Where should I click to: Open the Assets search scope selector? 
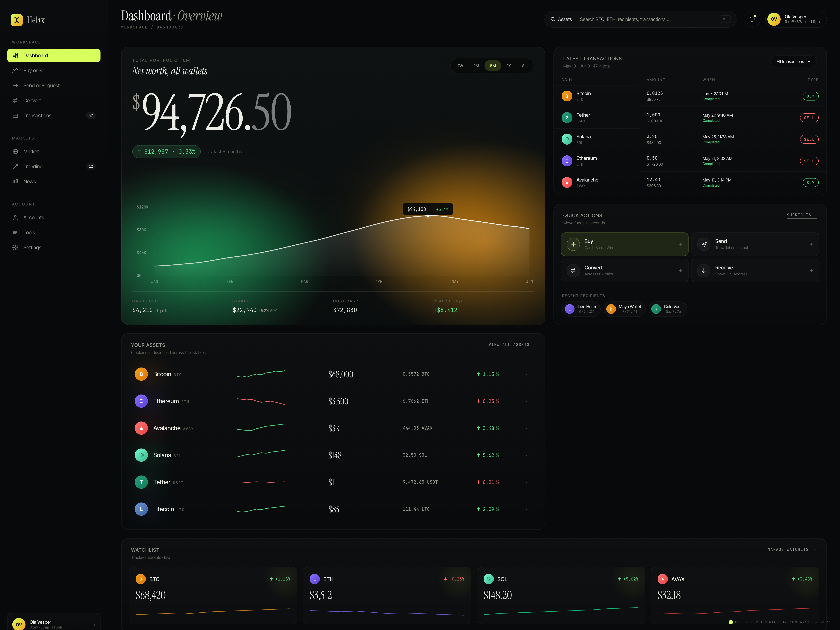561,19
